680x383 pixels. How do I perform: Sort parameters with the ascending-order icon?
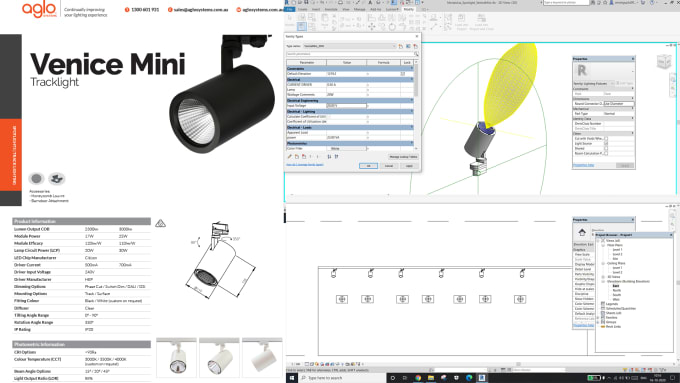[x=329, y=157]
